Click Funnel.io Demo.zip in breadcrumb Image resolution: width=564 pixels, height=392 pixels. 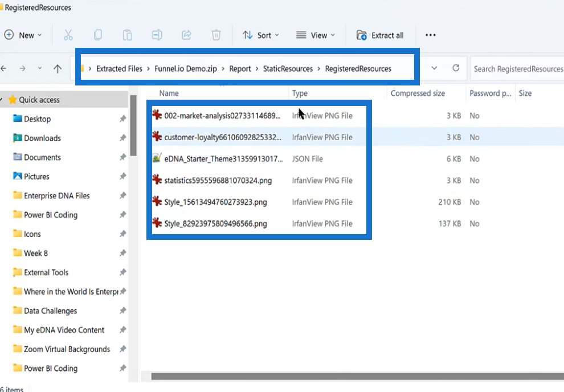click(x=186, y=69)
